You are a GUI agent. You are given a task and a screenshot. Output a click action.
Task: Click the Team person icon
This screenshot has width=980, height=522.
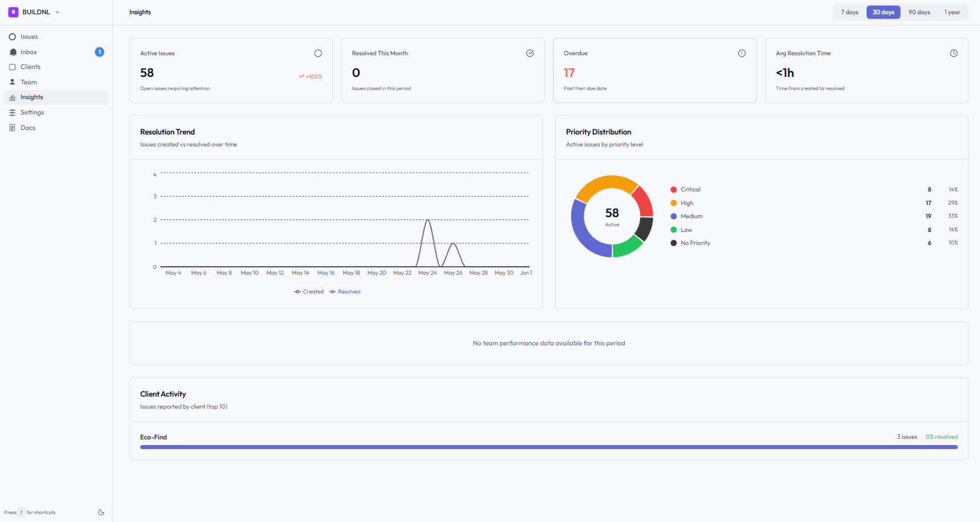pos(13,82)
